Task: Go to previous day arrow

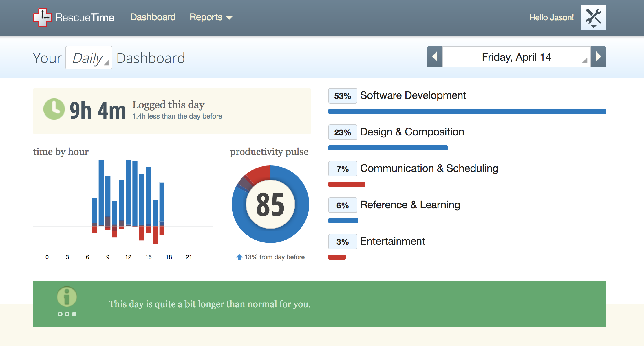Action: point(435,57)
